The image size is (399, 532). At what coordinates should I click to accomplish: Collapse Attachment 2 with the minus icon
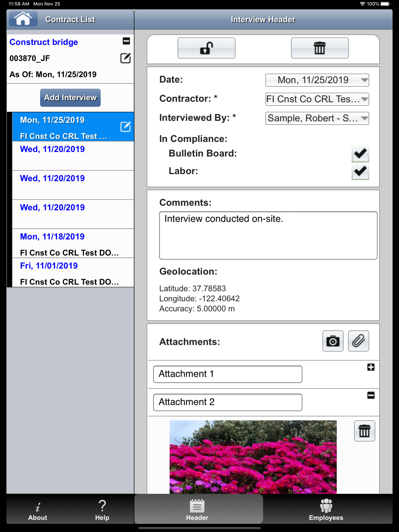371,395
